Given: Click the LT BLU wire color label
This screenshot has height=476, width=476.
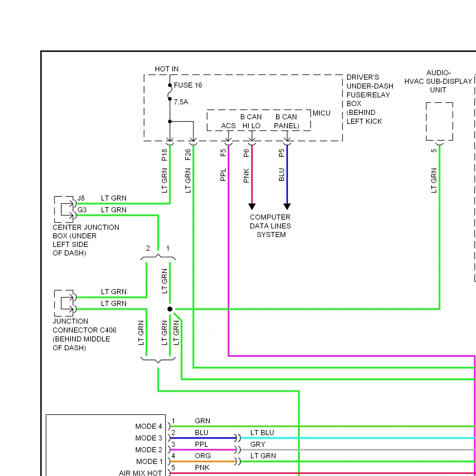Looking at the screenshot, I should pyautogui.click(x=262, y=433).
